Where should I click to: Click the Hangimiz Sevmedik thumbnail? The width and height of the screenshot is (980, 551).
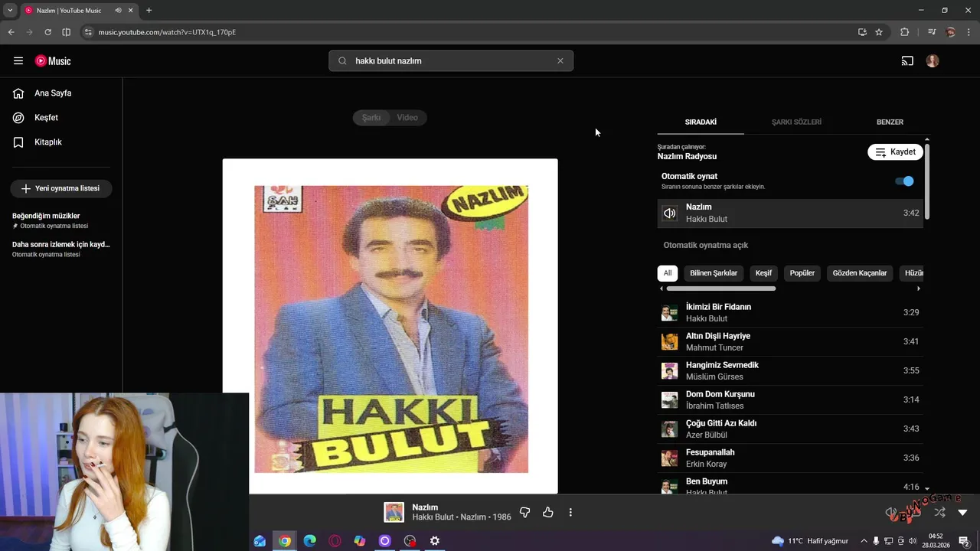(670, 371)
